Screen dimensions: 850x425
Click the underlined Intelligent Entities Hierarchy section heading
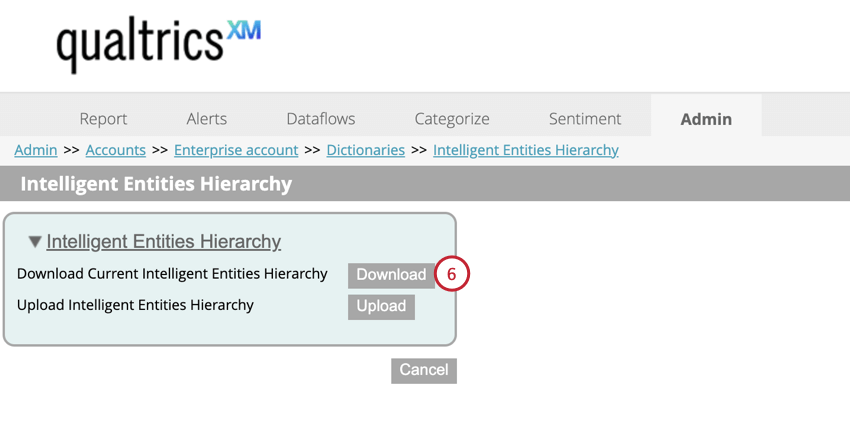(164, 242)
